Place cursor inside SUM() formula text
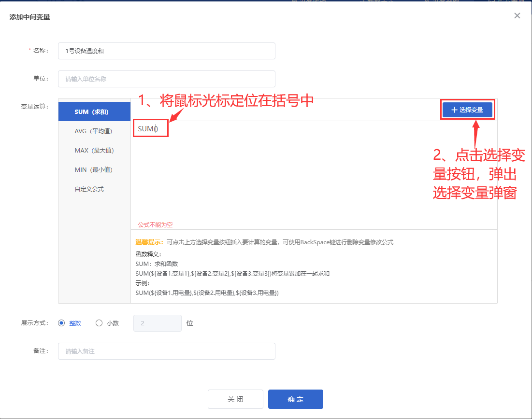 tap(156, 129)
